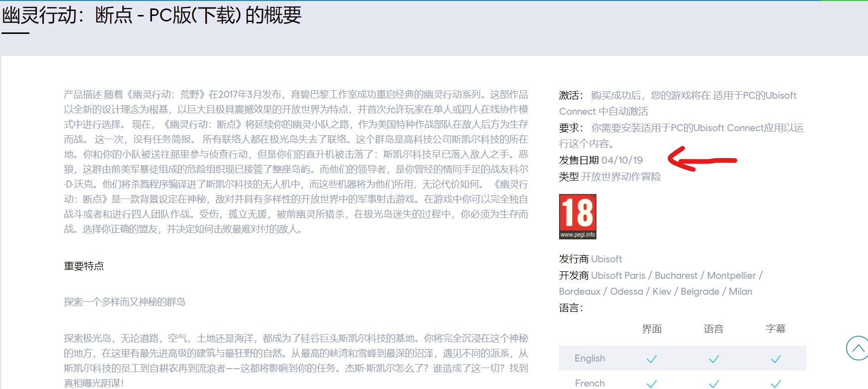Image resolution: width=868 pixels, height=389 pixels.
Task: Click the 字幕 column header
Action: pyautogui.click(x=775, y=329)
